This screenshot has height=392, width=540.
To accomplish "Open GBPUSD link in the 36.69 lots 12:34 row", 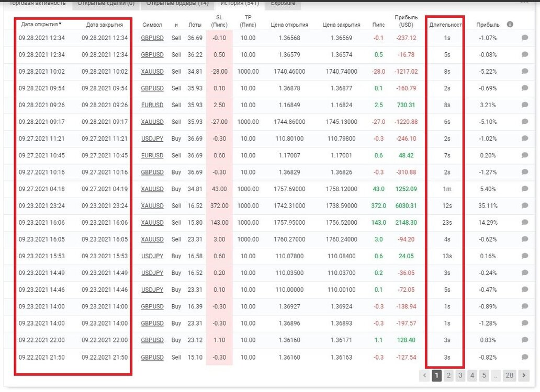I will pyautogui.click(x=152, y=38).
